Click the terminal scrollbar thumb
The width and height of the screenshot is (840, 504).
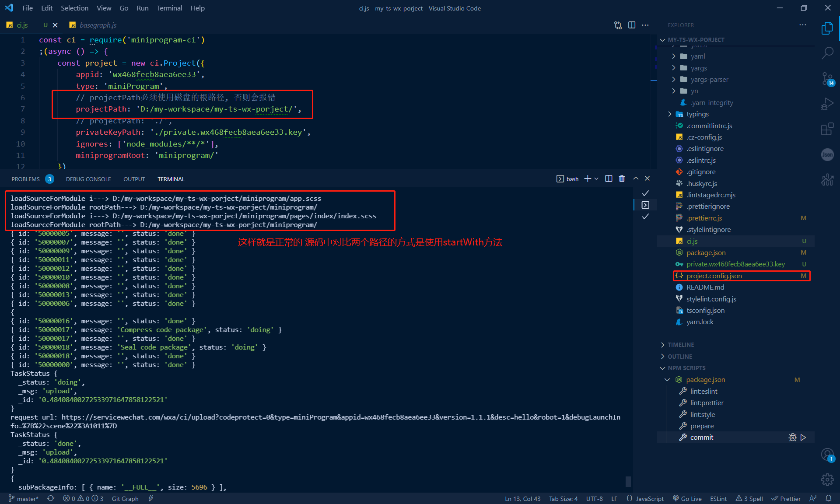[x=628, y=481]
